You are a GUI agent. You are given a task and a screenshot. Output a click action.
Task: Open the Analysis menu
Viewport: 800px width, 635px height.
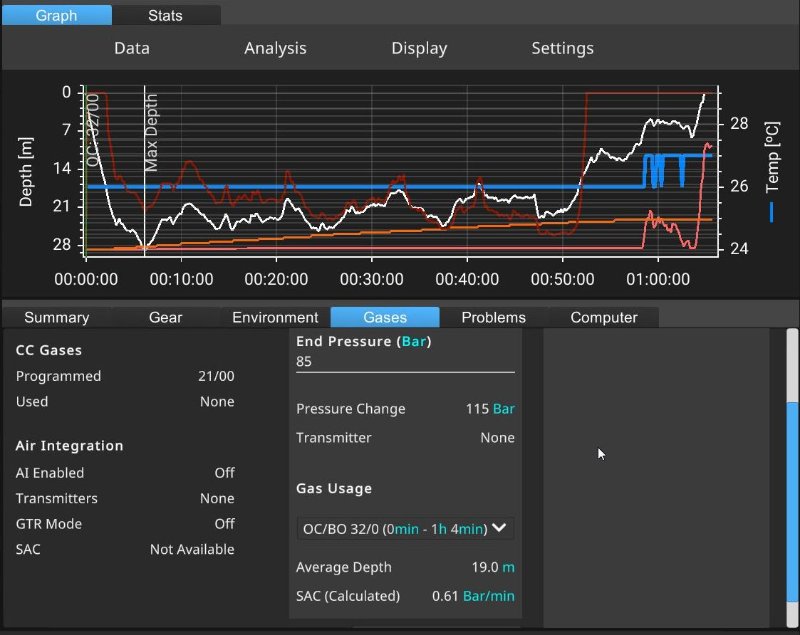click(x=275, y=48)
